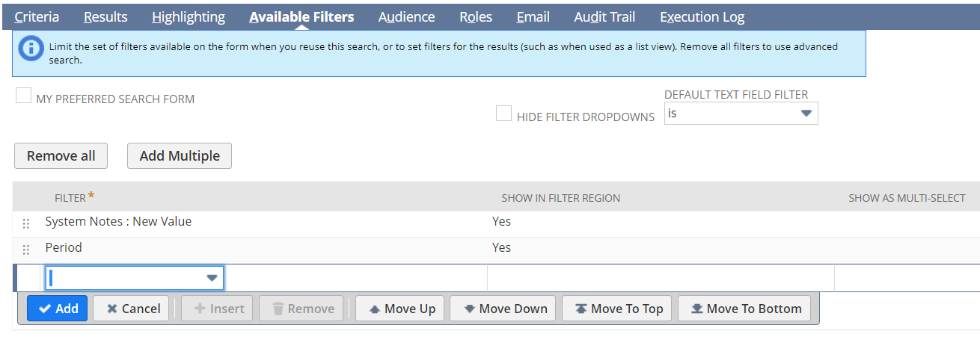Click the Remove all button
Viewport: 980px width, 337px height.
(61, 155)
